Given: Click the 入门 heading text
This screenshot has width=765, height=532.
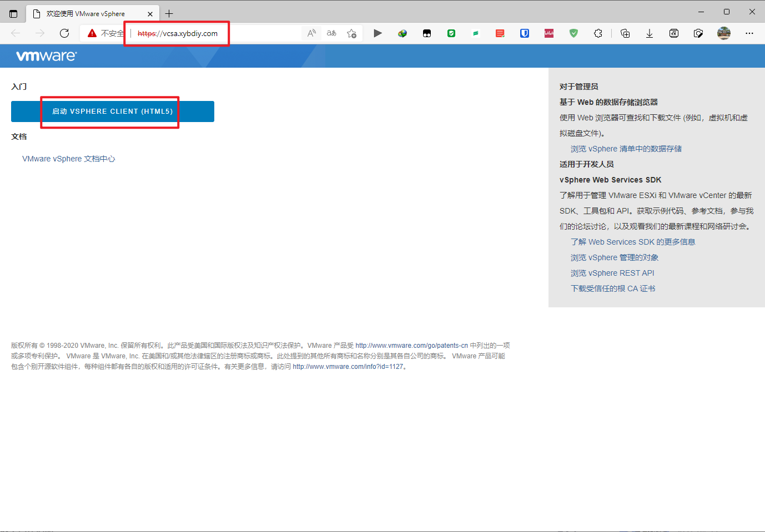Looking at the screenshot, I should pyautogui.click(x=19, y=87).
